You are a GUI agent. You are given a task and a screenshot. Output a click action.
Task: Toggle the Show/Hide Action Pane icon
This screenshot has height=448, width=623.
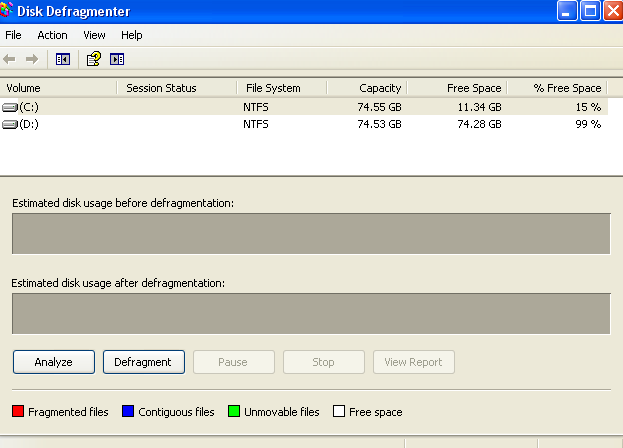[x=117, y=60]
